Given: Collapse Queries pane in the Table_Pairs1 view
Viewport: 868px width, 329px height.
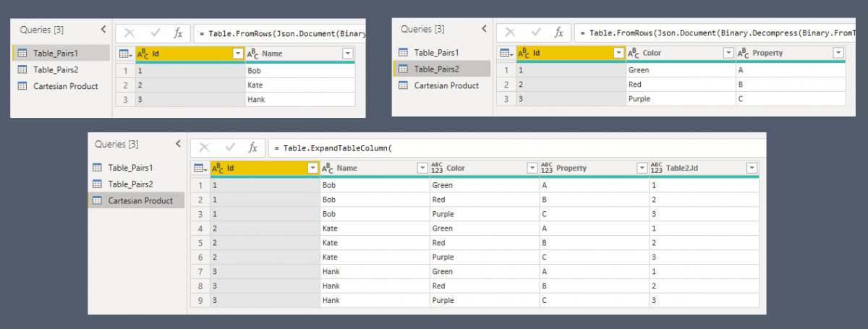Looking at the screenshot, I should point(103,30).
